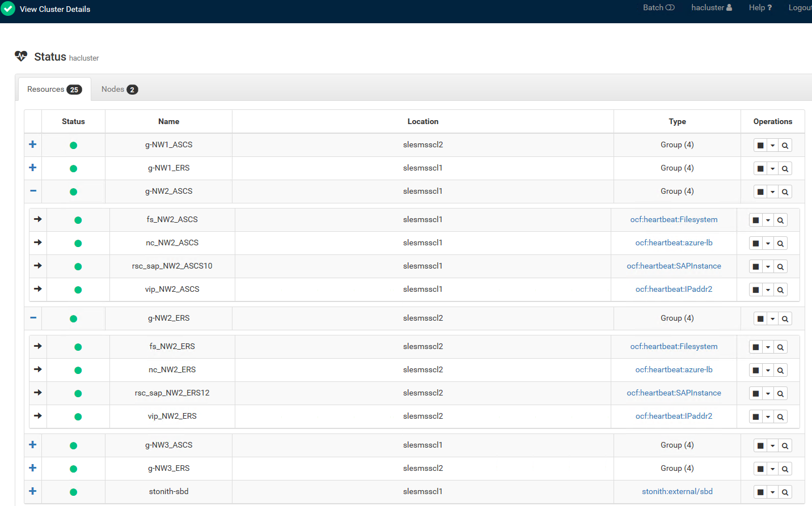Switch to the Nodes tab
Image resolution: width=812 pixels, height=506 pixels.
120,90
